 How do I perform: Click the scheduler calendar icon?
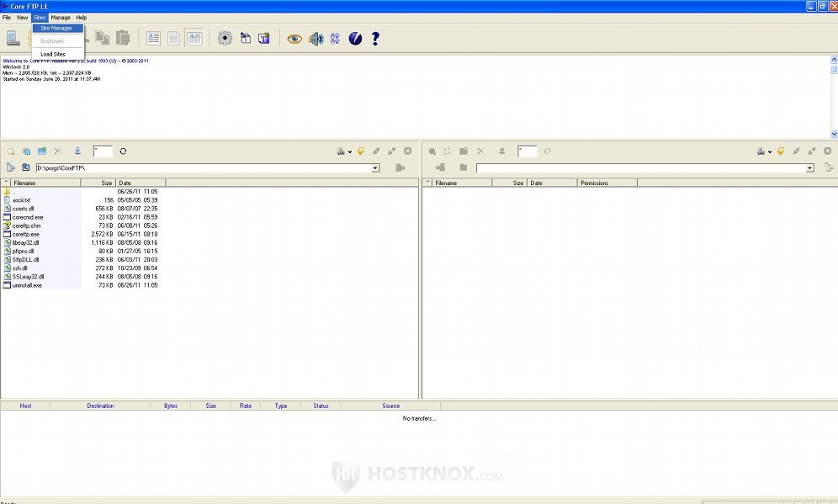[246, 38]
